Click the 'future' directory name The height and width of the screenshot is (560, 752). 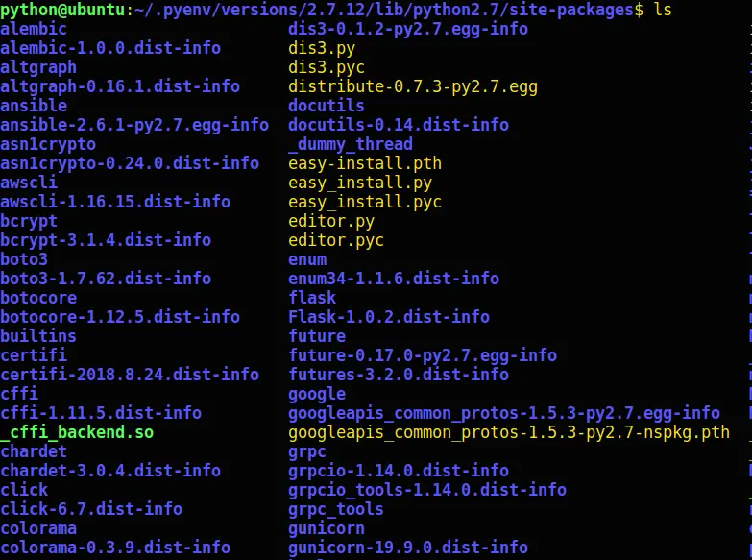click(x=317, y=336)
